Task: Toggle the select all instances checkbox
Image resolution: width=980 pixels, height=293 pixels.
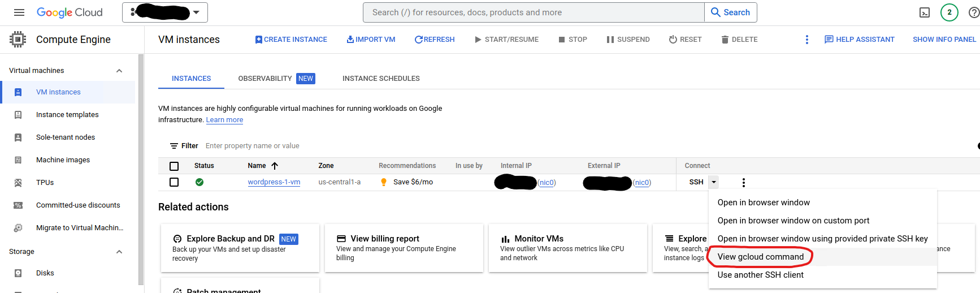Action: [174, 166]
